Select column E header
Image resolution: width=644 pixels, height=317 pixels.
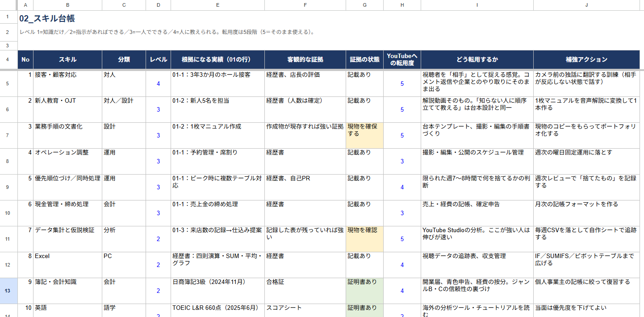pos(217,5)
